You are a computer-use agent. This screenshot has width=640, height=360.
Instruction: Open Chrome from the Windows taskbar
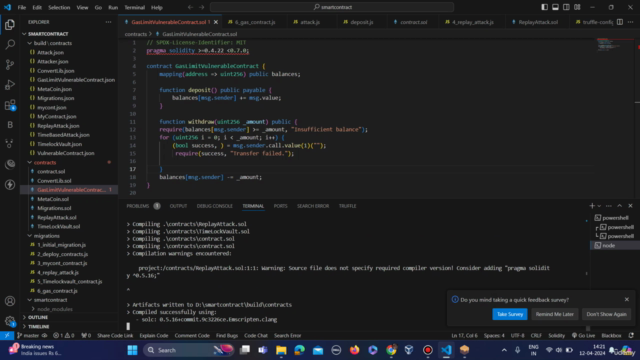[391, 350]
